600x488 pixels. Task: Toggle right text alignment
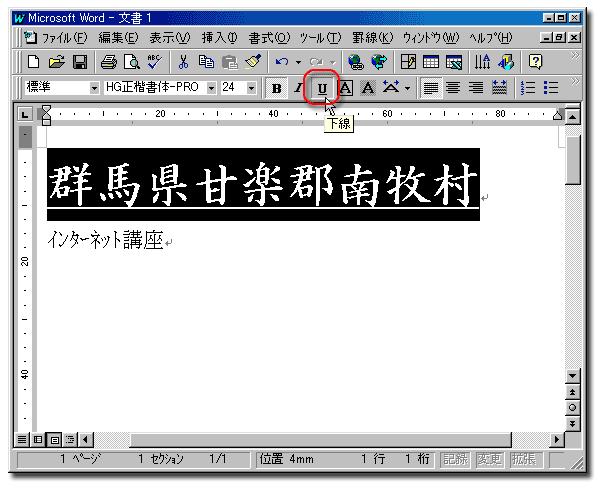click(x=477, y=88)
